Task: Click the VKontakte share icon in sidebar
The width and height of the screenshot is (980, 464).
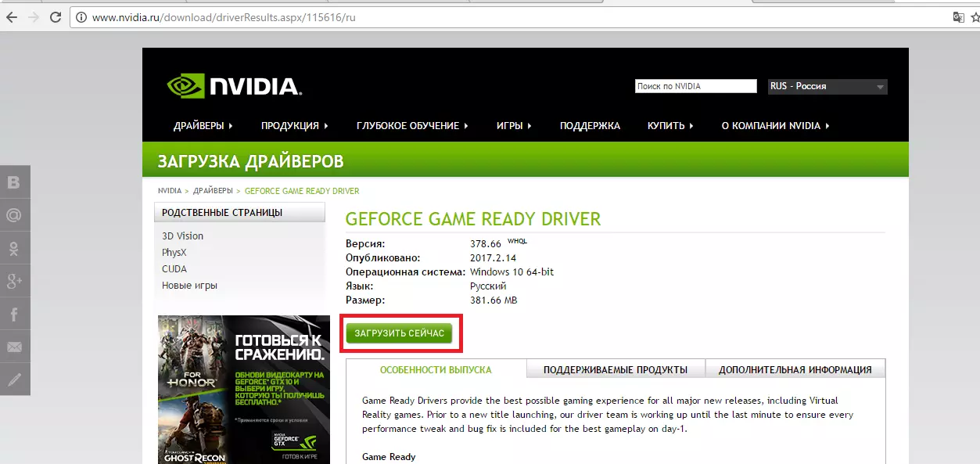Action: 14,182
